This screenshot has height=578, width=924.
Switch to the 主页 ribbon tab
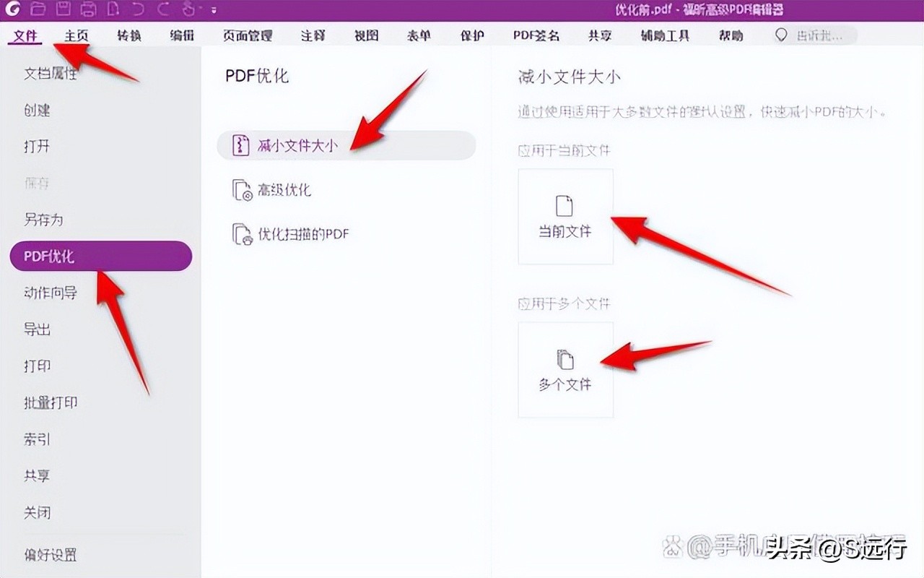coord(75,34)
